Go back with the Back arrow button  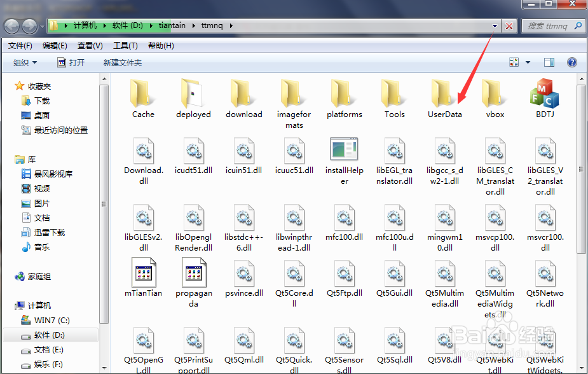click(x=11, y=26)
